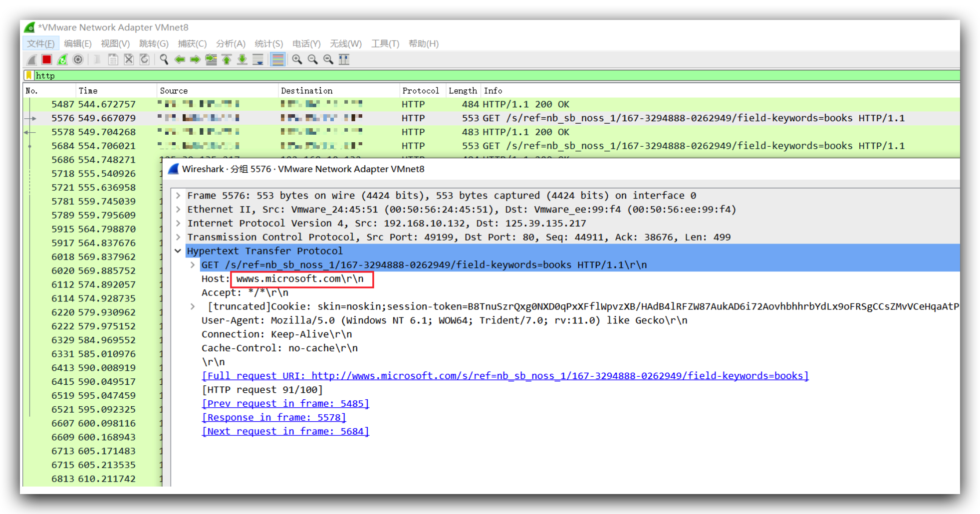Go back to previous packet arrow

180,60
